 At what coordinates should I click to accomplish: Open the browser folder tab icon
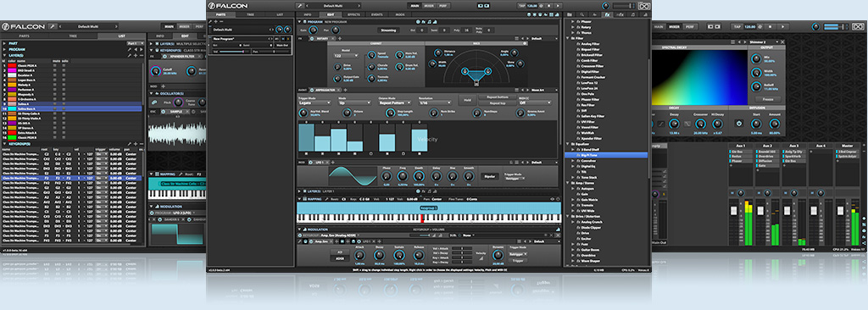[x=570, y=14]
